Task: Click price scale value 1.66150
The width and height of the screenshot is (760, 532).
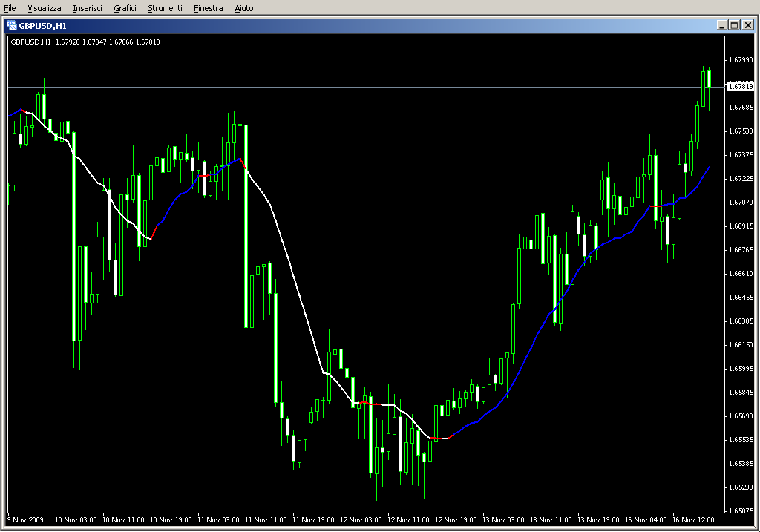Action: [x=741, y=345]
